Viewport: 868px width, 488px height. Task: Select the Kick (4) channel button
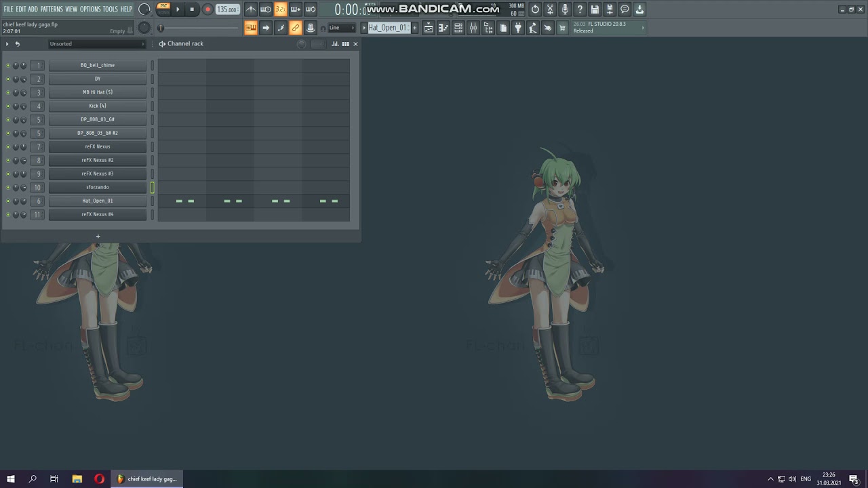point(98,106)
